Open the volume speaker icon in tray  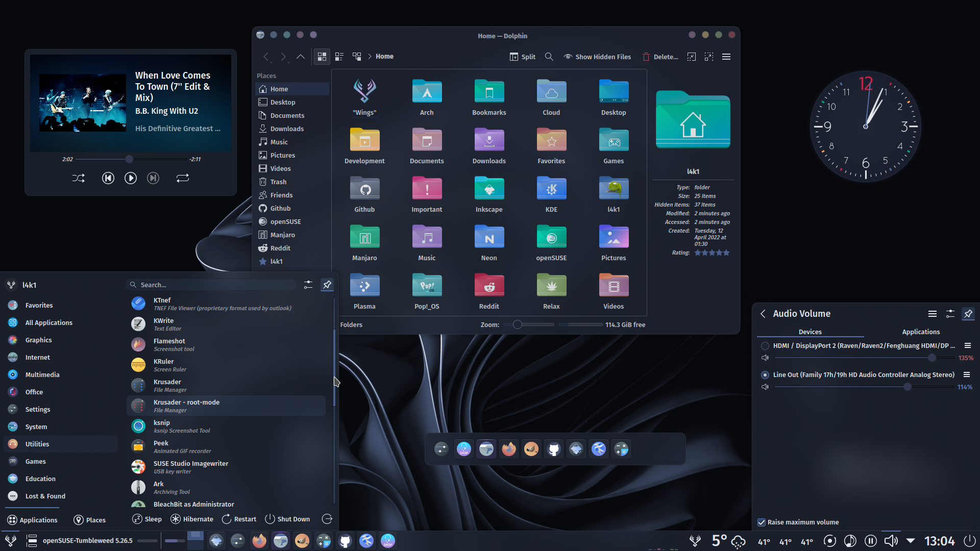[891, 541]
